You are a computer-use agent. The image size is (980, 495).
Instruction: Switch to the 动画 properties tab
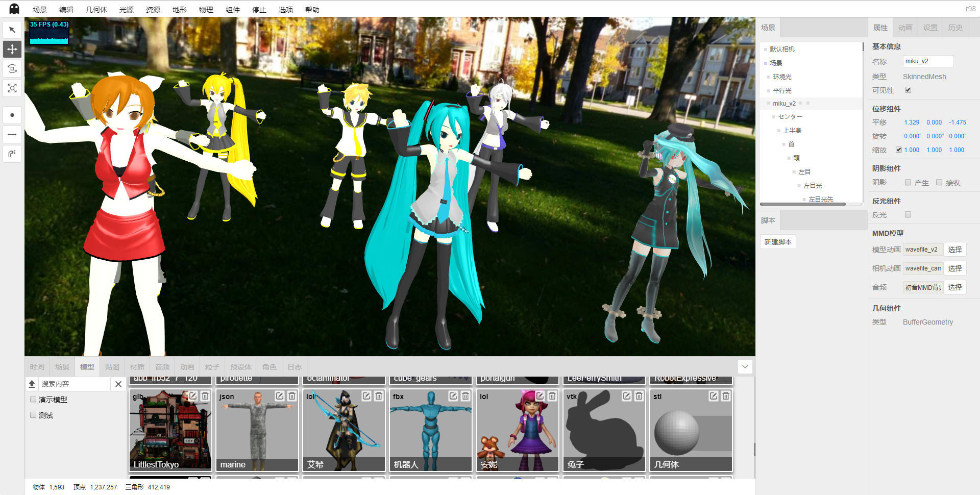pos(905,28)
